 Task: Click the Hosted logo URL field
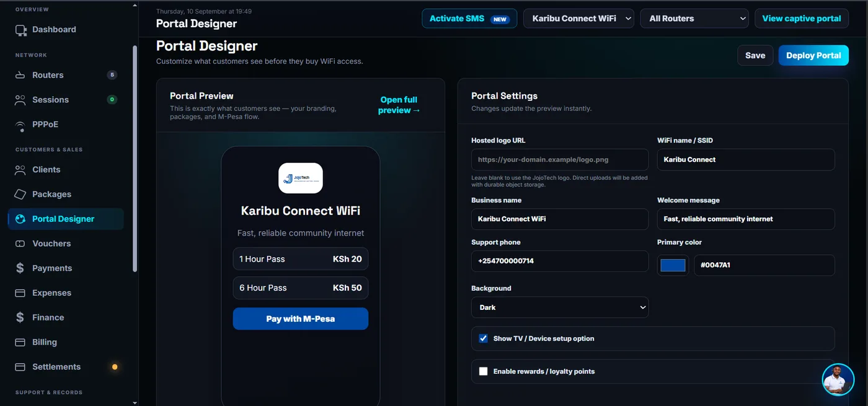[x=560, y=160]
